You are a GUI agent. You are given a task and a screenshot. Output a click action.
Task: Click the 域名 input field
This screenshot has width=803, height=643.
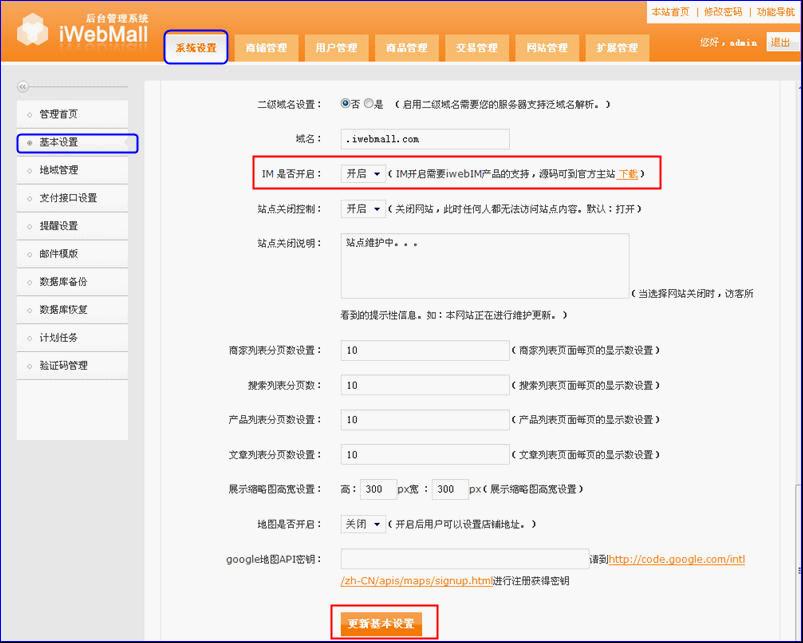tap(424, 137)
